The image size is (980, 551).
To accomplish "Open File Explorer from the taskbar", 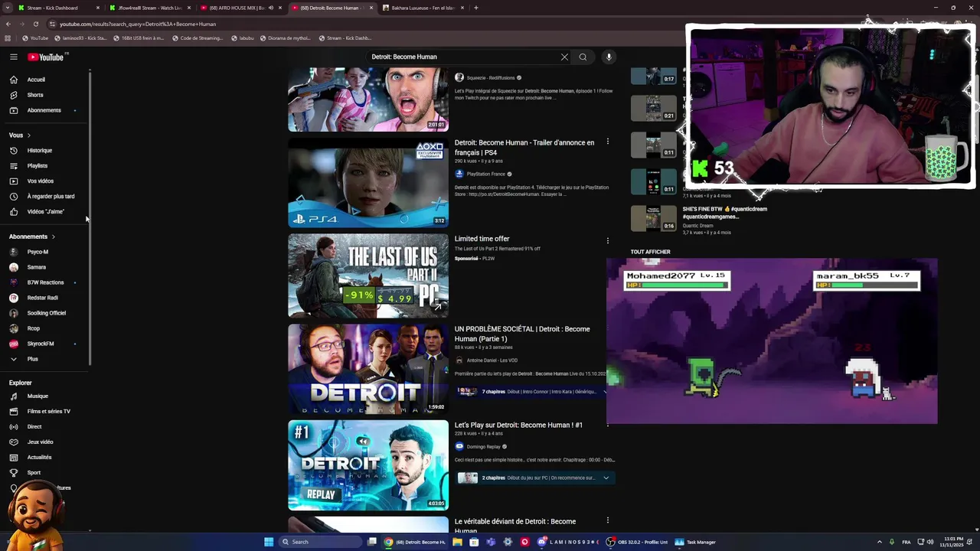I will 457,542.
